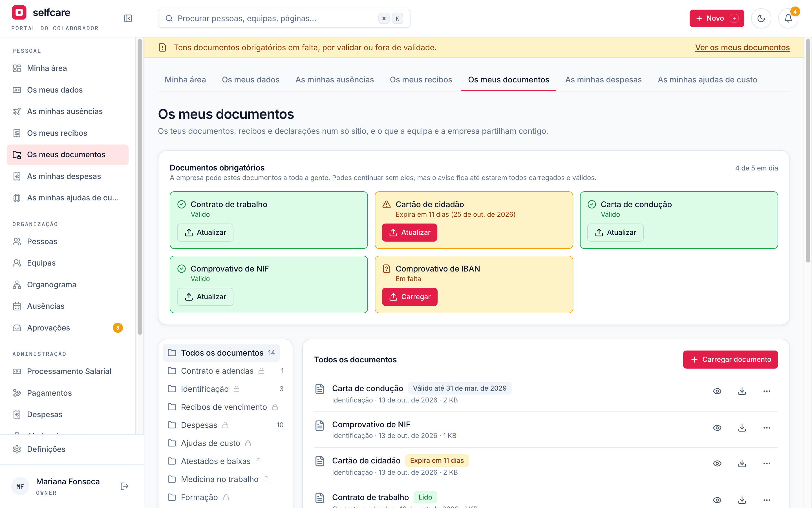Switch to As minhas ajudas de custo tab

(x=707, y=80)
